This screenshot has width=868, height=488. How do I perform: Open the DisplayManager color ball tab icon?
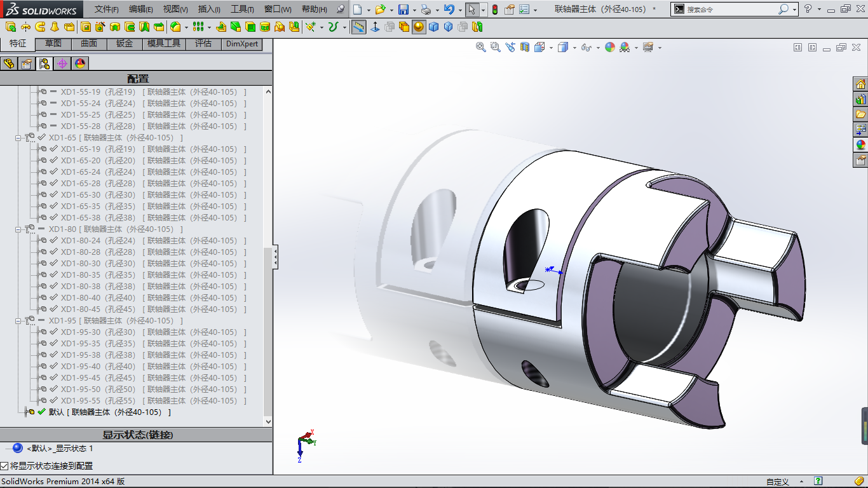pyautogui.click(x=79, y=64)
